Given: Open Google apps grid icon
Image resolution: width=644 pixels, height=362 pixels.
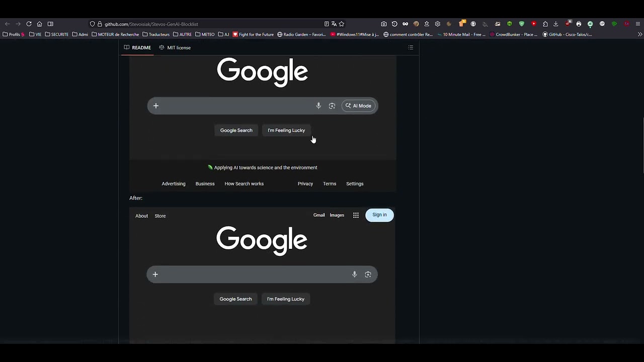Looking at the screenshot, I should [356, 215].
